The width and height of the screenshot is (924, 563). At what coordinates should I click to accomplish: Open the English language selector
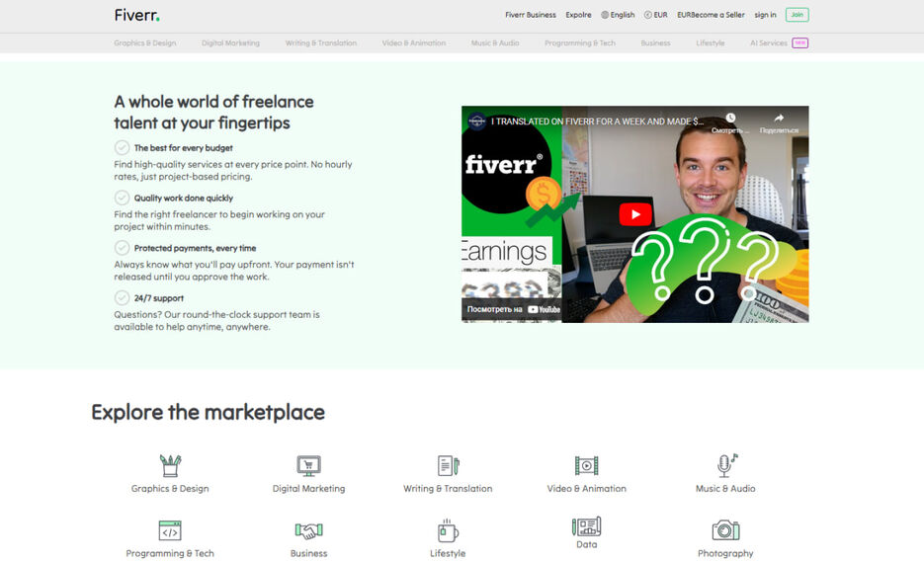(618, 15)
